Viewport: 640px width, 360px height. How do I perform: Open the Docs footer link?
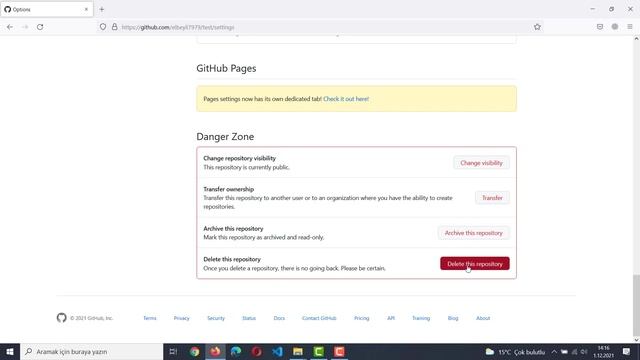(x=279, y=318)
